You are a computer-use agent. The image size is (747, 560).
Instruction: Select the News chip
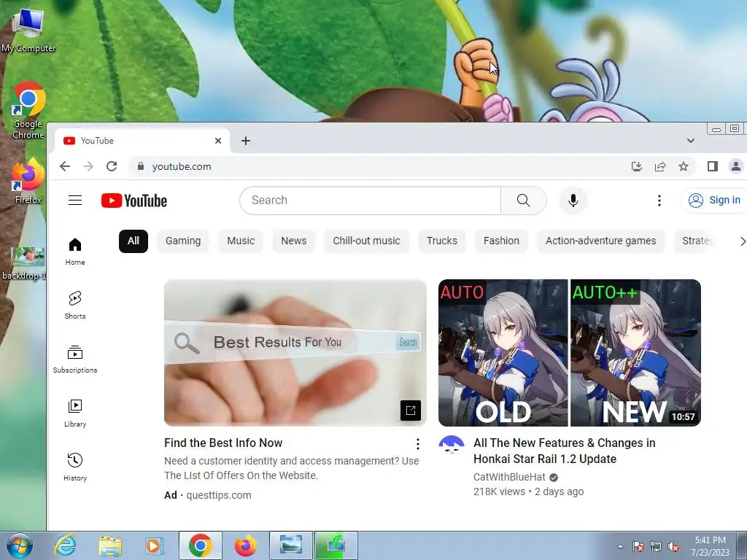point(294,241)
